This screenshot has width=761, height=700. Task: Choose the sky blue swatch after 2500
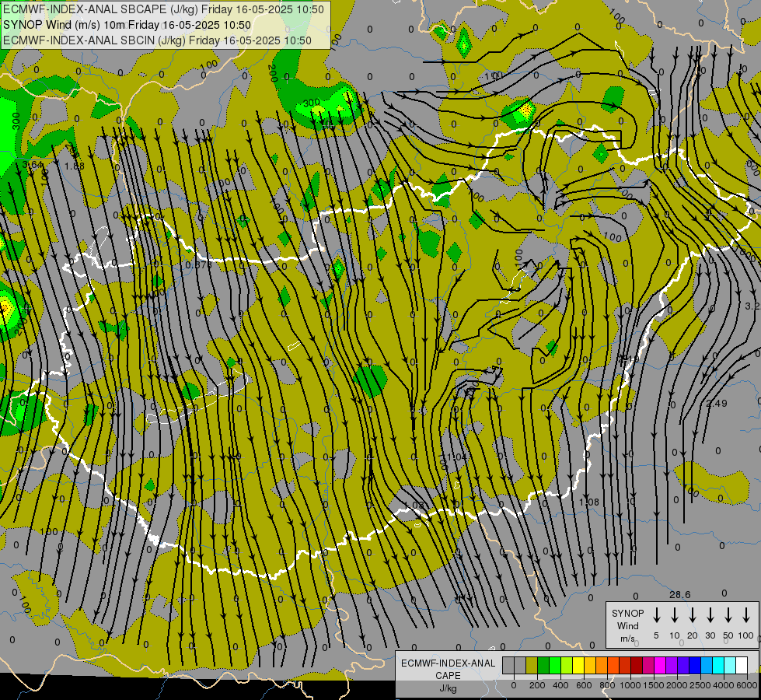click(706, 665)
